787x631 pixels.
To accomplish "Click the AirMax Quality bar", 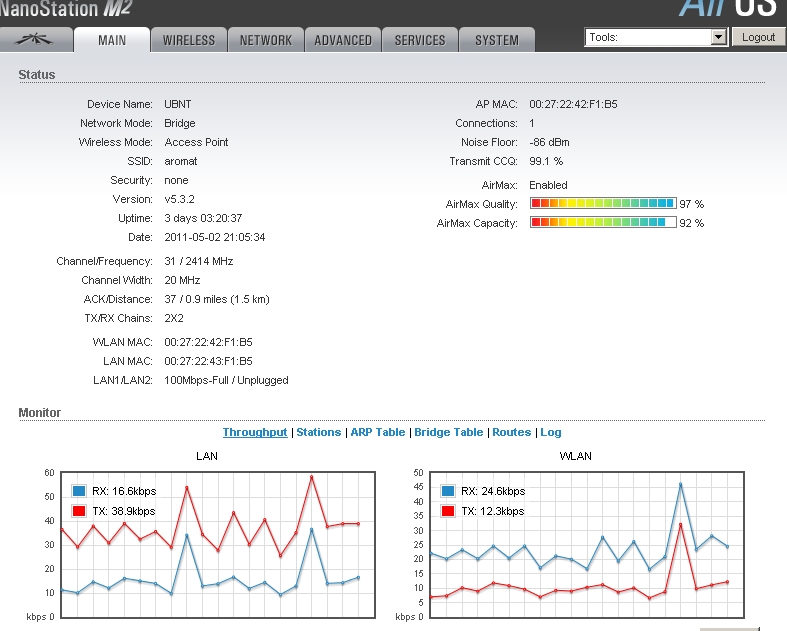I will coord(602,204).
